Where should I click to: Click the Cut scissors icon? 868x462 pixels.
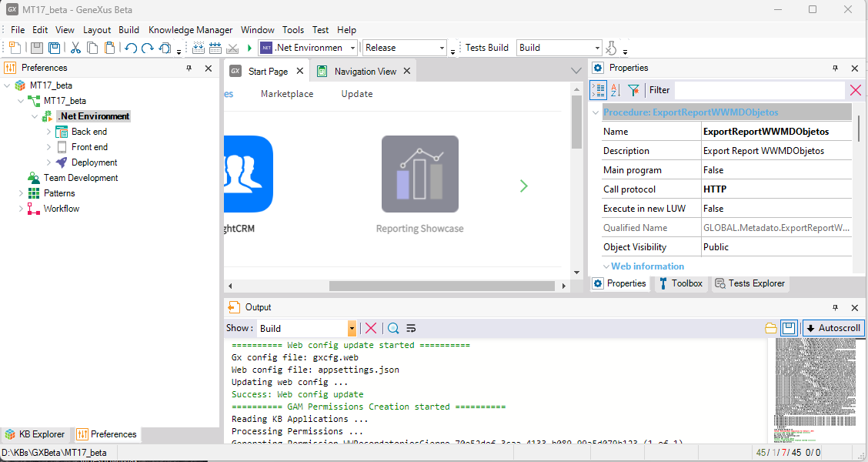(75, 48)
